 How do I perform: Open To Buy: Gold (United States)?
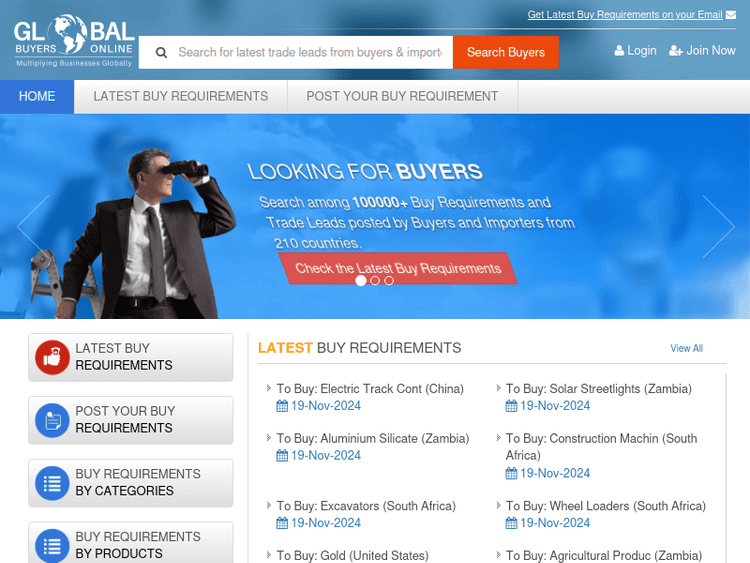pyautogui.click(x=353, y=556)
